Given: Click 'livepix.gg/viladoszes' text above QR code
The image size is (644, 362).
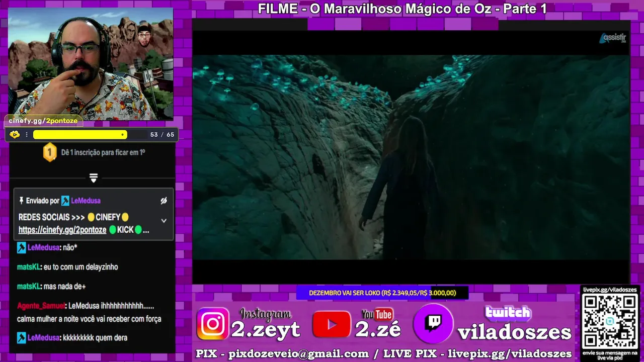Looking at the screenshot, I should (609, 290).
